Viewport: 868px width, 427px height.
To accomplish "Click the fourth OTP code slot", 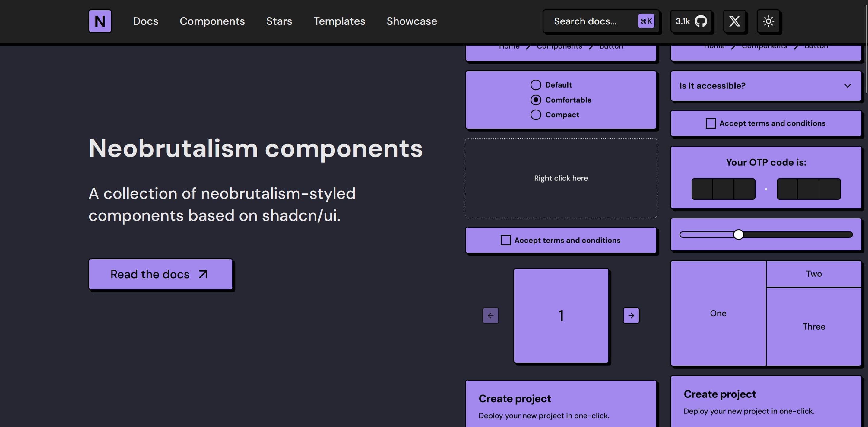I will click(787, 189).
